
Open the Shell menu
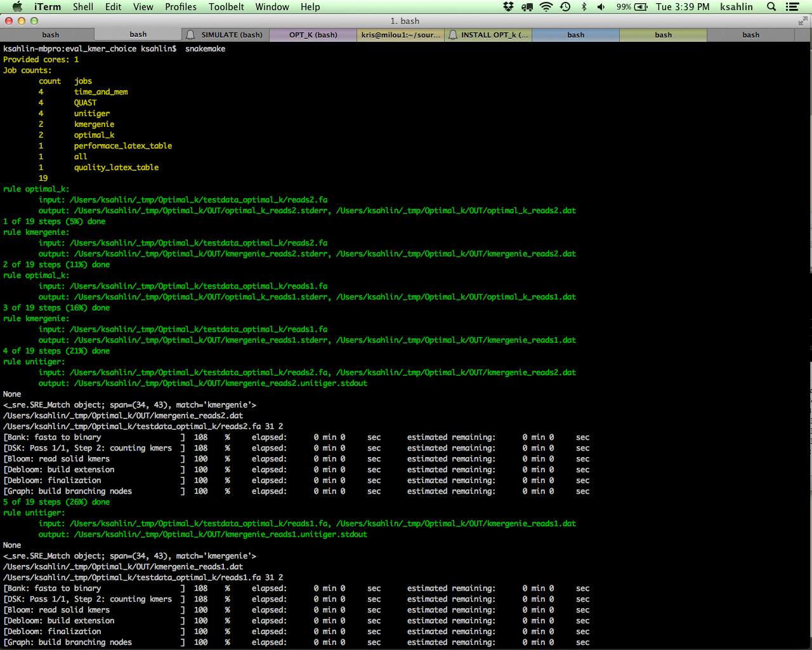click(83, 6)
